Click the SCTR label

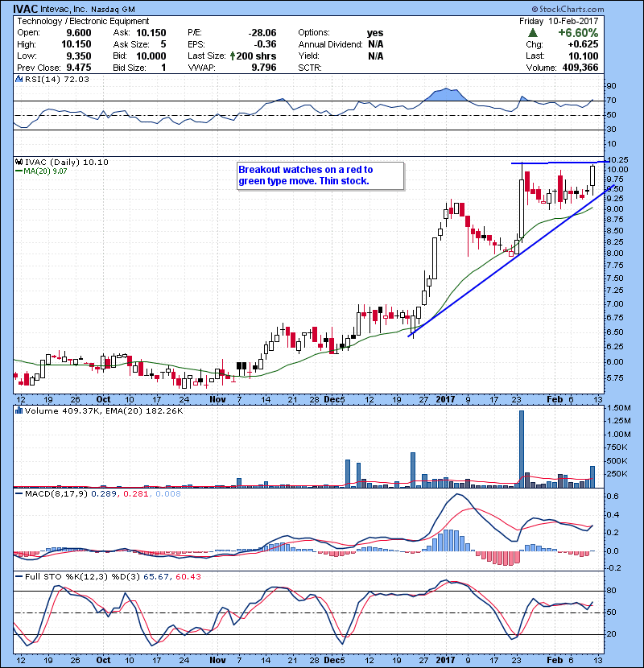click(310, 68)
